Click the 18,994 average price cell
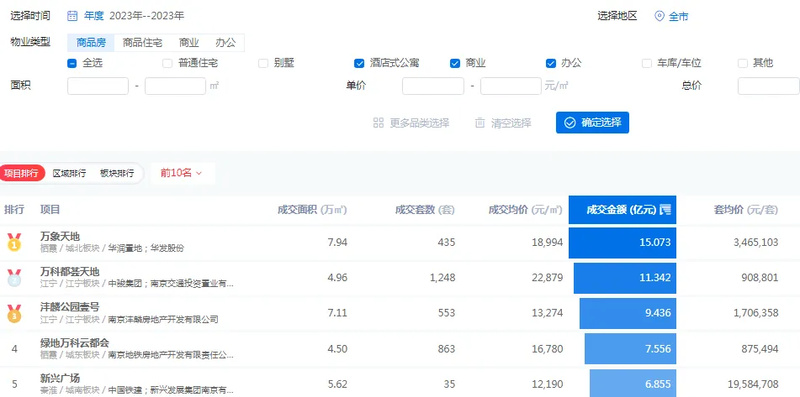The height and width of the screenshot is (397, 800). tap(547, 242)
